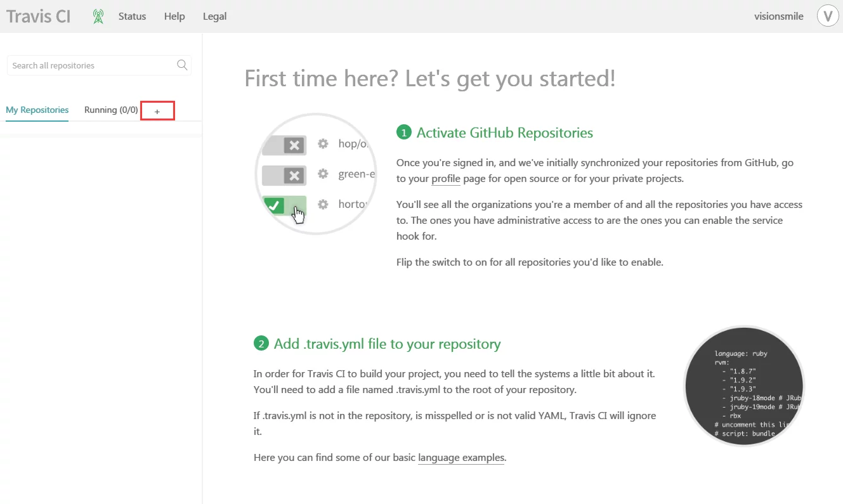843x504 pixels.
Task: Open the Status menu item
Action: [x=132, y=16]
